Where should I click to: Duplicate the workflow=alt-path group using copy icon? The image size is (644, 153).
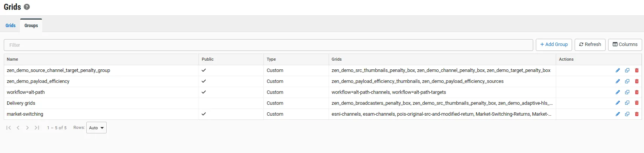coord(627,92)
